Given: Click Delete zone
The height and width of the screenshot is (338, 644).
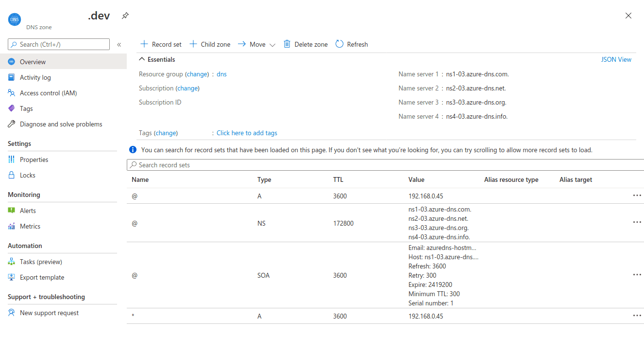Looking at the screenshot, I should pyautogui.click(x=305, y=44).
